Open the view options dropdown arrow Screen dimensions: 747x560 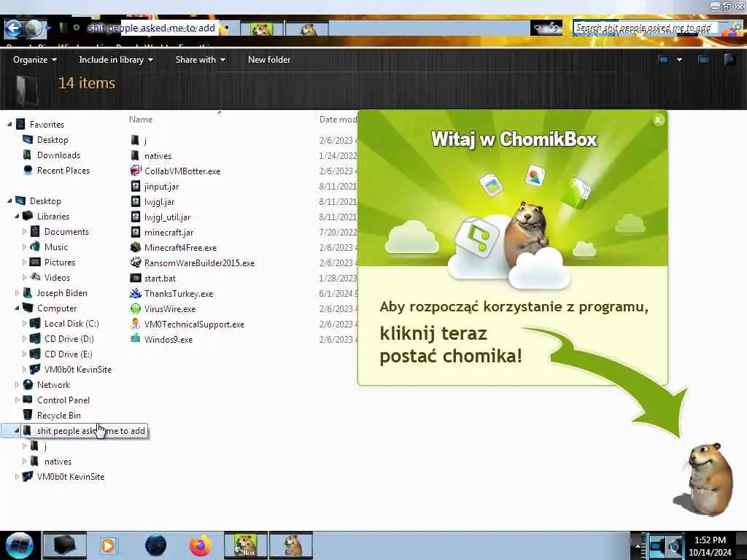679,60
